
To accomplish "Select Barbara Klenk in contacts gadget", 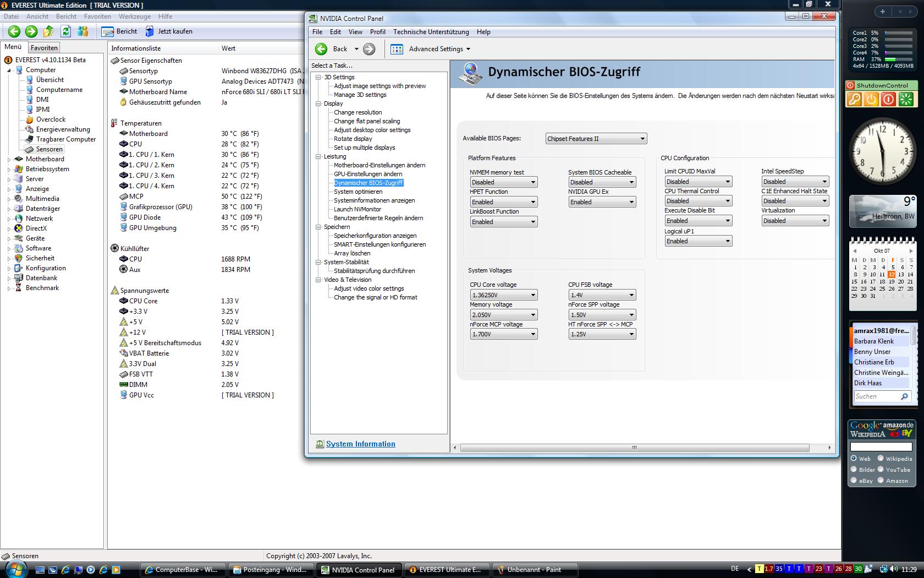I will [881, 341].
